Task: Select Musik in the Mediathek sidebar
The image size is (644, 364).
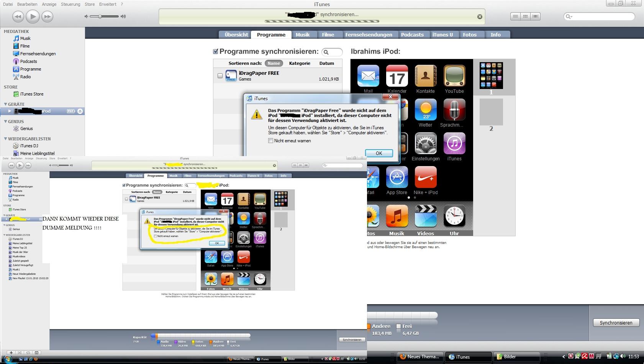Action: [x=25, y=38]
